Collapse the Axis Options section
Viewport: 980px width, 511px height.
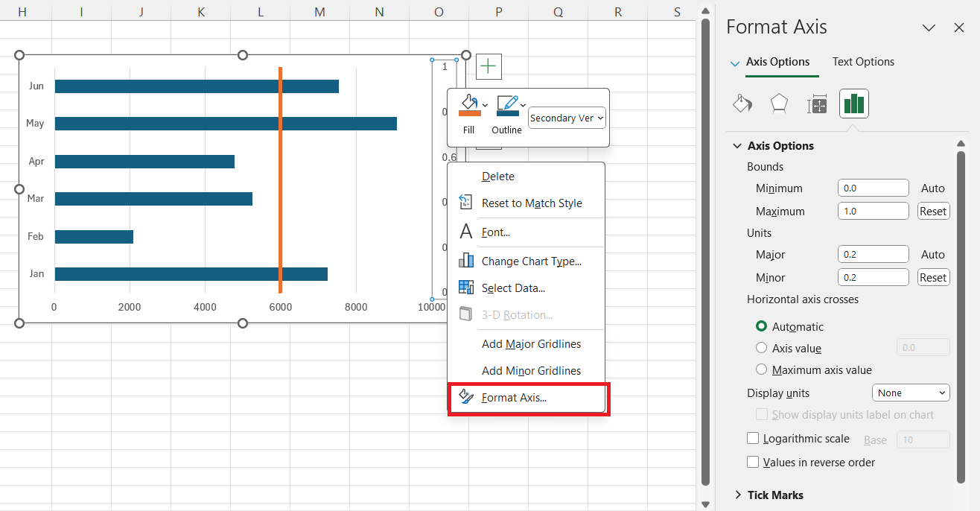tap(738, 146)
